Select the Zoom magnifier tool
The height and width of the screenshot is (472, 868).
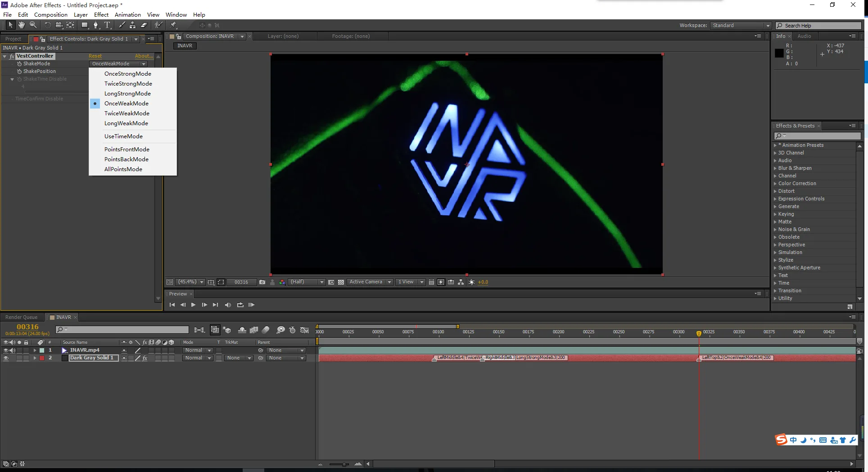coord(33,25)
